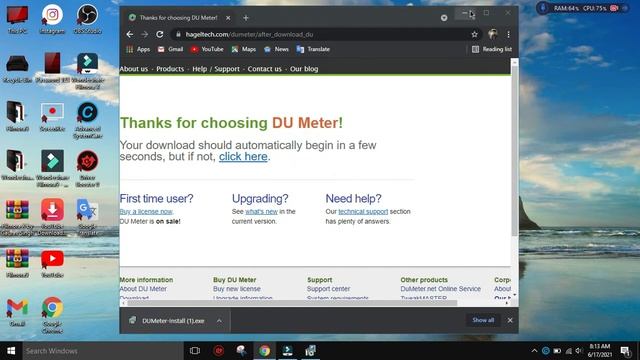The width and height of the screenshot is (640, 360).
Task: Click the 'click here' download link
Action: pos(243,157)
